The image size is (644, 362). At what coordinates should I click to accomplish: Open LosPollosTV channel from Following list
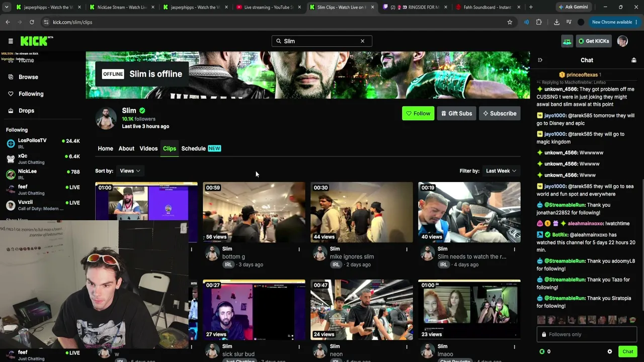coord(43,143)
